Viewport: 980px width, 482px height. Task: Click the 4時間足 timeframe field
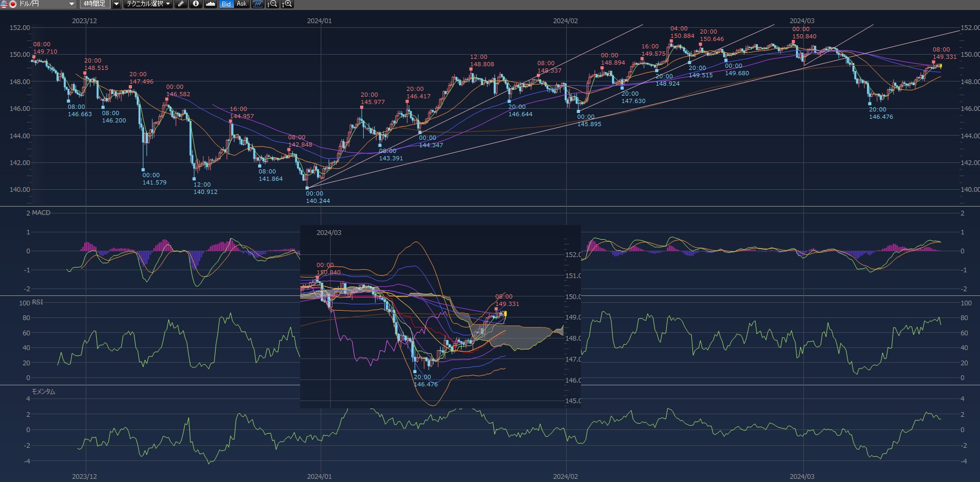click(x=95, y=4)
